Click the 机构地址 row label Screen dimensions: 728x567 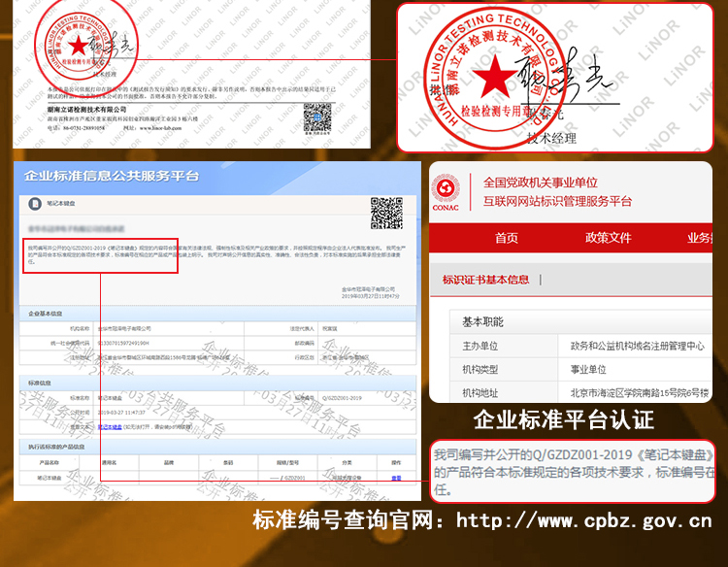(x=480, y=393)
